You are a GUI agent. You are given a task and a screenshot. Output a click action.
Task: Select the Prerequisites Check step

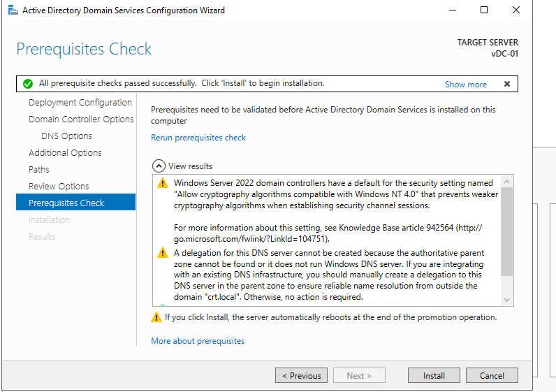75,202
